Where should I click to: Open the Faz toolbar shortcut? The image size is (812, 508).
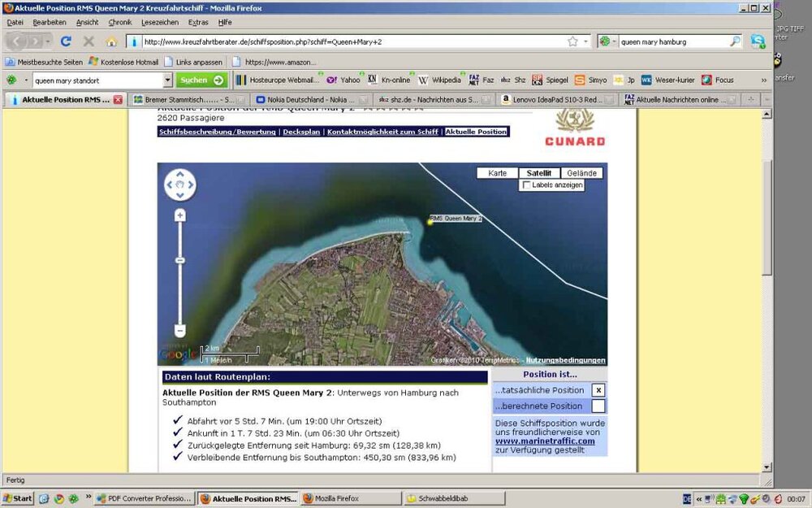[481, 80]
